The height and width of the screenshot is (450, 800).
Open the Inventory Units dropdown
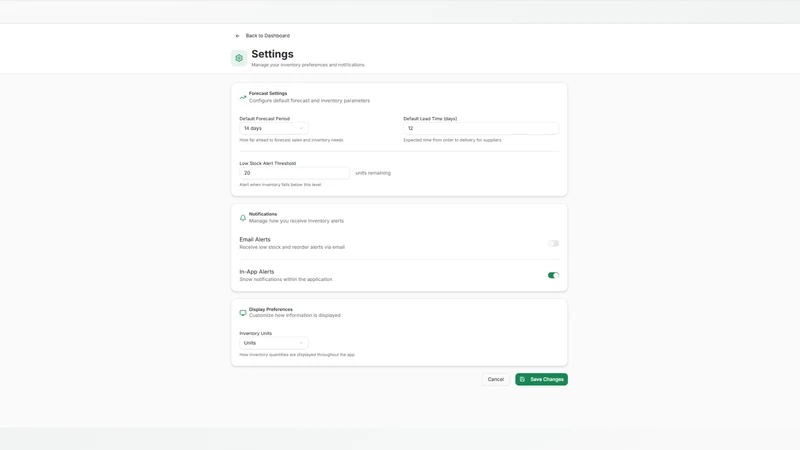coord(273,343)
